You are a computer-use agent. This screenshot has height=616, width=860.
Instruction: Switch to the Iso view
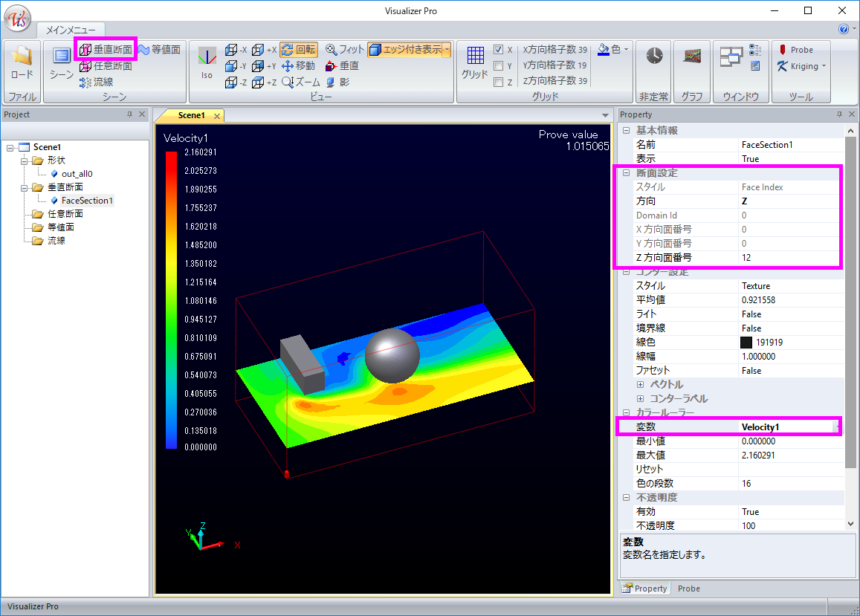tap(207, 62)
